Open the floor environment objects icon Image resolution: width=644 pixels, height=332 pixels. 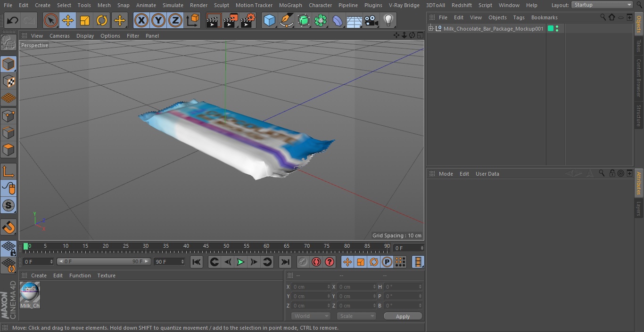[355, 20]
